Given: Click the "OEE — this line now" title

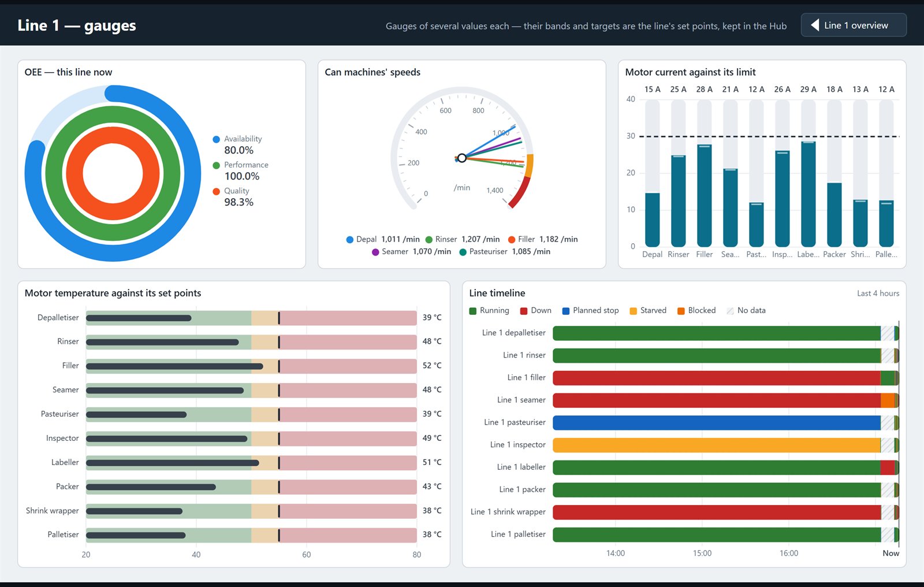Looking at the screenshot, I should click(68, 72).
